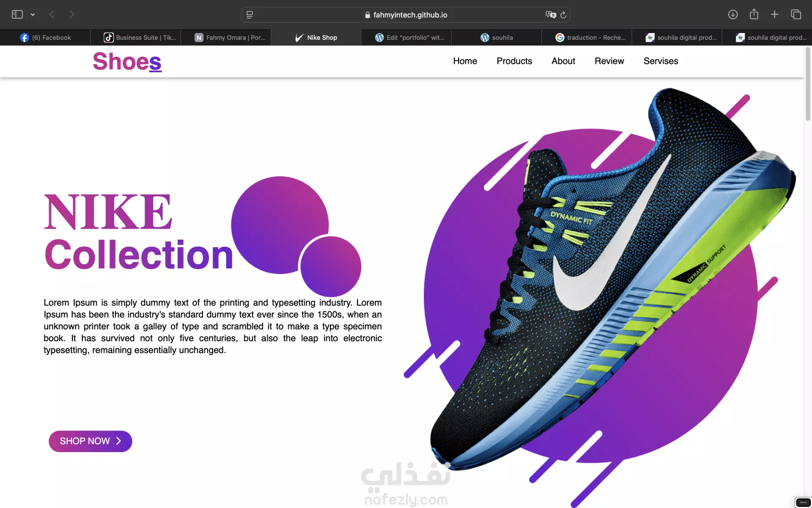Go back to the previous page

pos(52,14)
